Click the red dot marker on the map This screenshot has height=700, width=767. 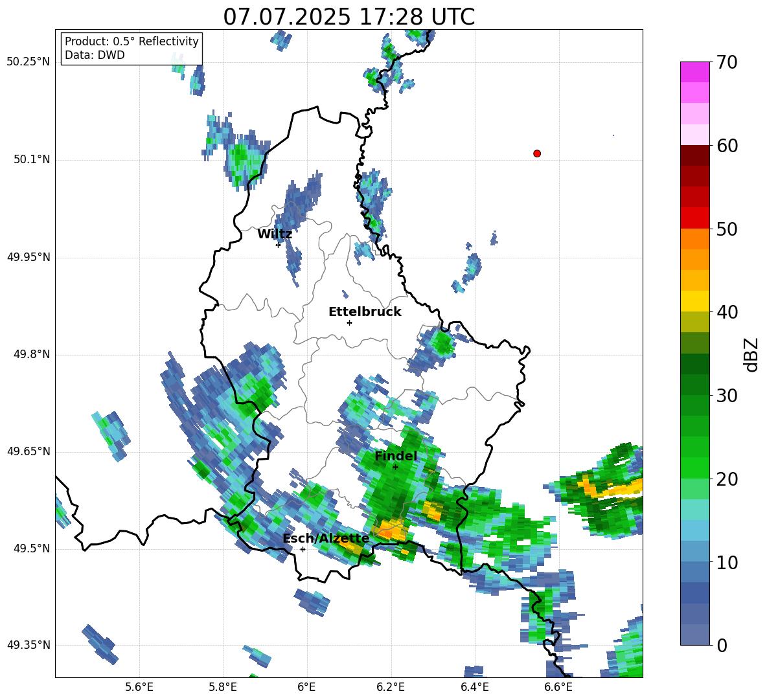(x=537, y=153)
